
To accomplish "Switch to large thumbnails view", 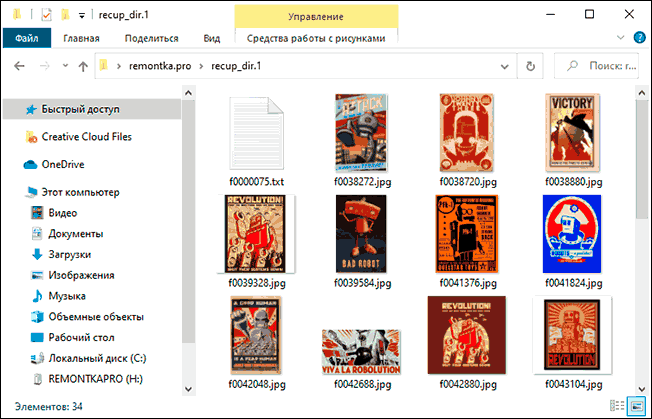I will tap(637, 407).
